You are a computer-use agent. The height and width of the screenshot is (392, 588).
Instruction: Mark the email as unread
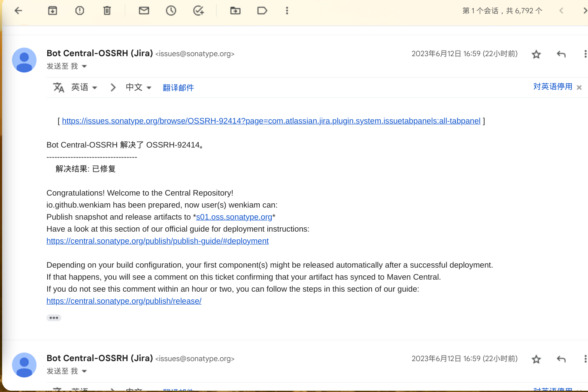[x=144, y=11]
